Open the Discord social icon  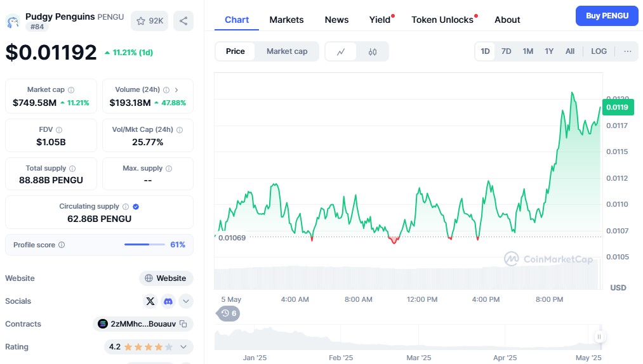coord(168,301)
